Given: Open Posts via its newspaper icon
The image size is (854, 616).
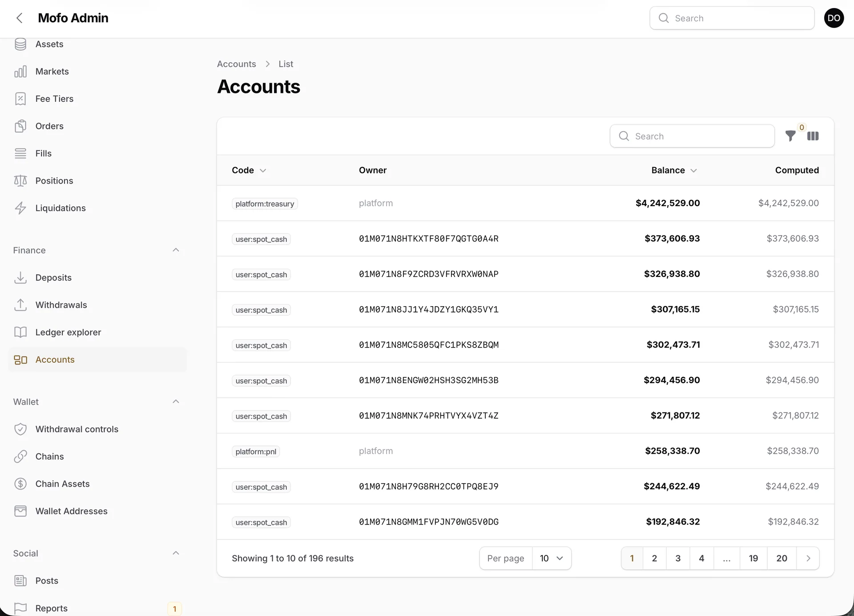Looking at the screenshot, I should 20,581.
